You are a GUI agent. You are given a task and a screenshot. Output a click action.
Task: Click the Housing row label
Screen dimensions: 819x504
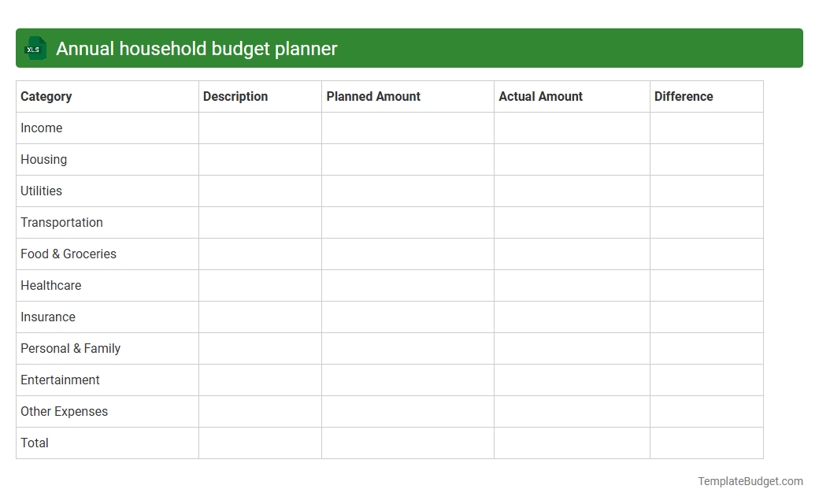tap(43, 159)
